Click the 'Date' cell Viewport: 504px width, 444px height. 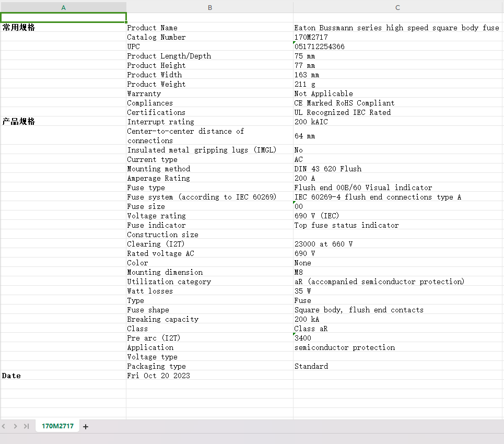[63, 375]
